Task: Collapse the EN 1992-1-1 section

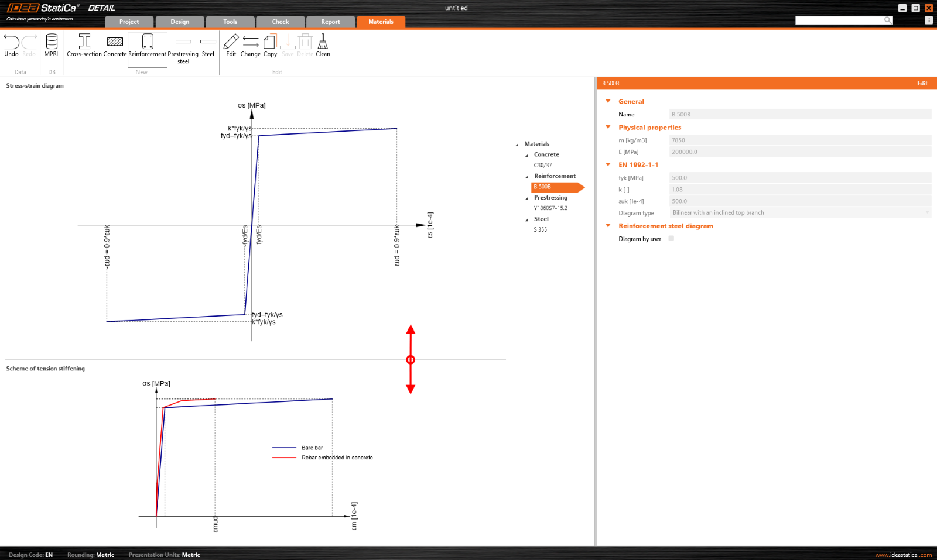Action: (x=607, y=165)
